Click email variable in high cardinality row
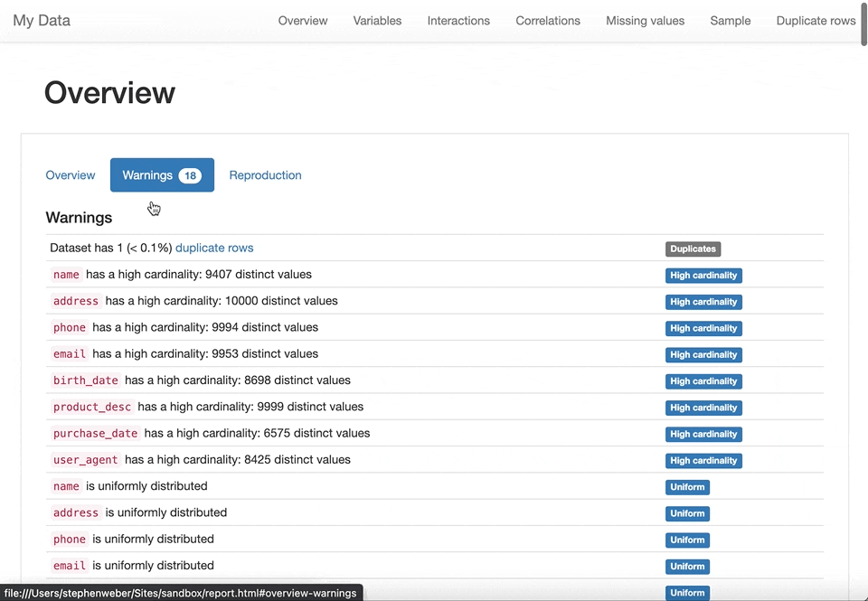The width and height of the screenshot is (868, 601). click(x=70, y=354)
